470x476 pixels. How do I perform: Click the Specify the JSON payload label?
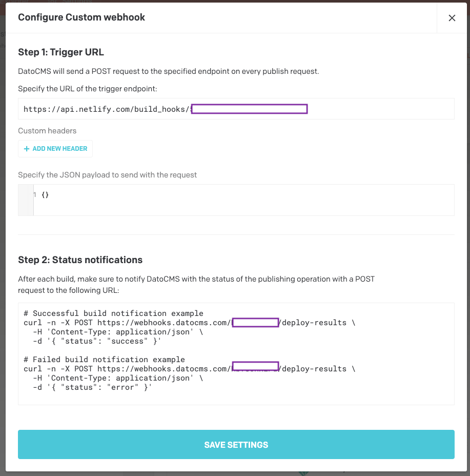coord(107,175)
